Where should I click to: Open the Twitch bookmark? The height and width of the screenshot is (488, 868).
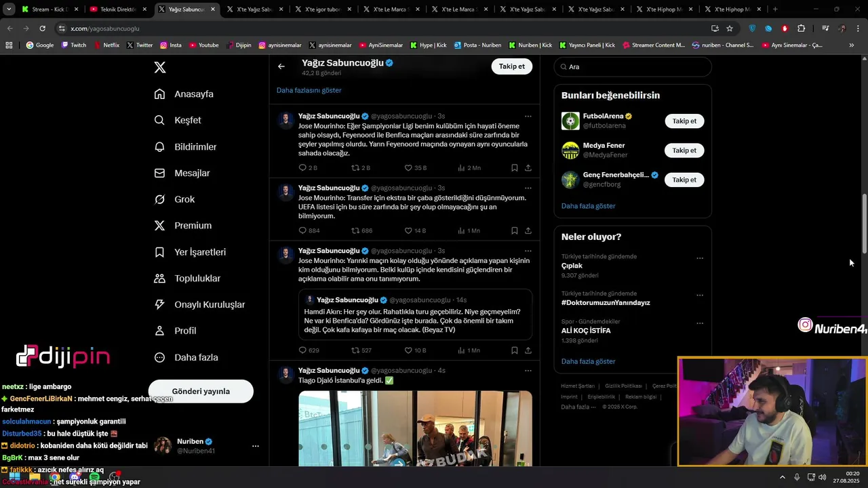point(74,45)
